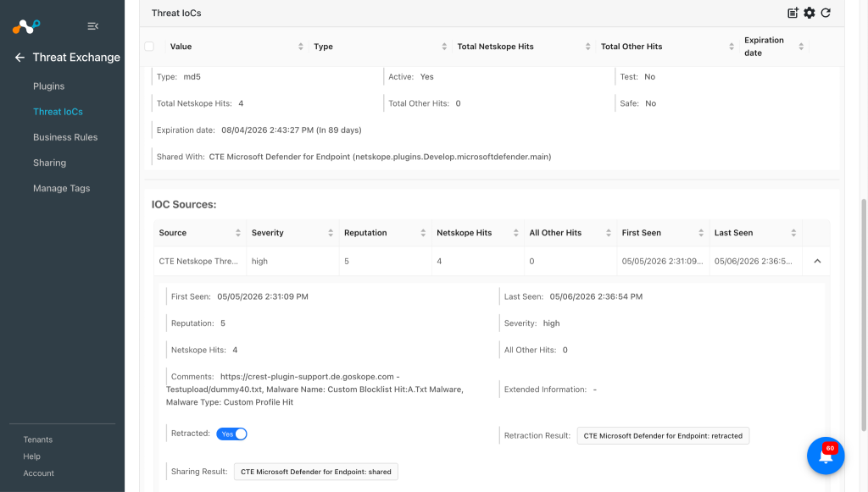Go back using Threat Exchange arrow

[20, 58]
